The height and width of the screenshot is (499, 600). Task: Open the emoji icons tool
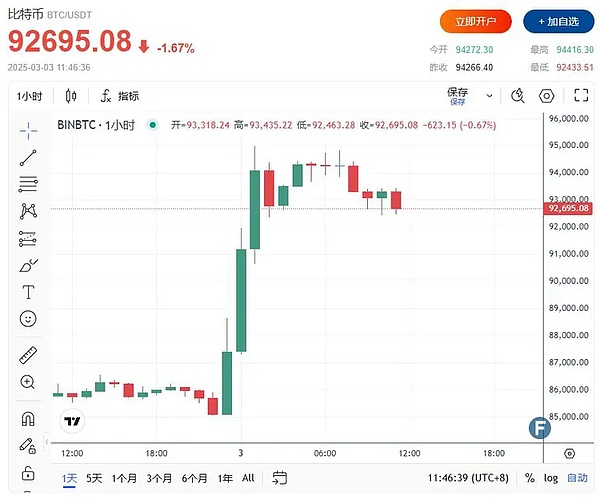pos(28,319)
